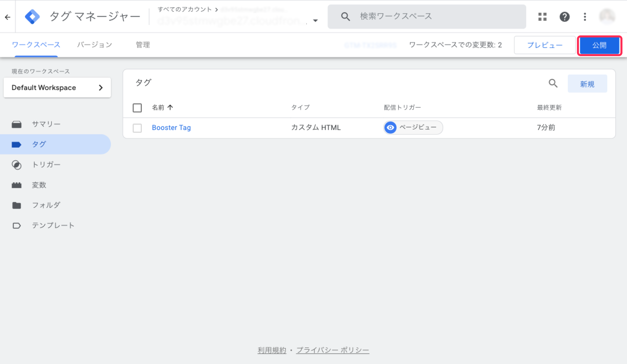Click the Tag Manager logo icon

(32, 17)
